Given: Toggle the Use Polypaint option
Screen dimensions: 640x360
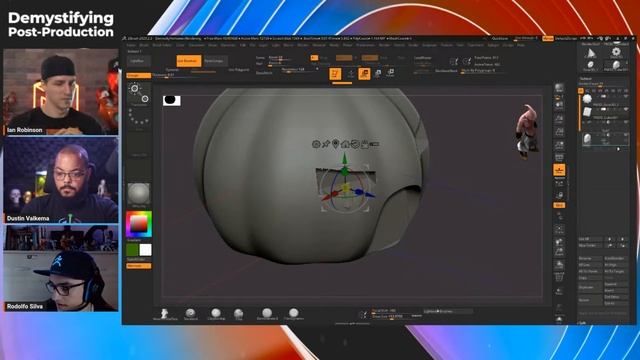Looking at the screenshot, I should pos(238,70).
